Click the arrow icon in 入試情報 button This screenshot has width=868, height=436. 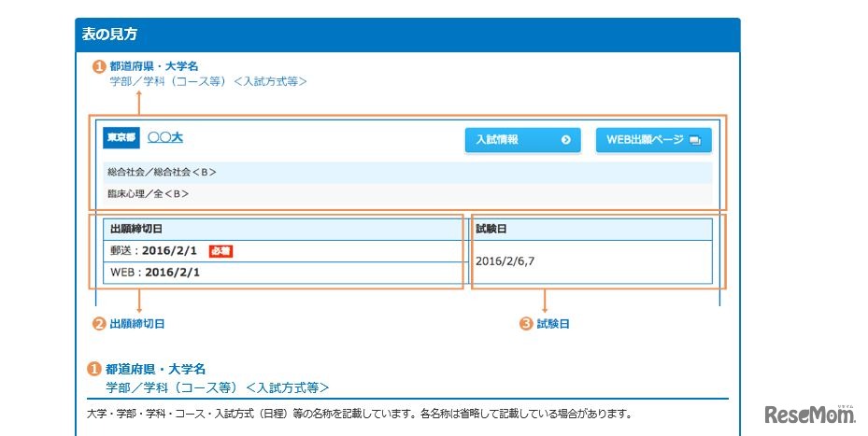coord(566,140)
